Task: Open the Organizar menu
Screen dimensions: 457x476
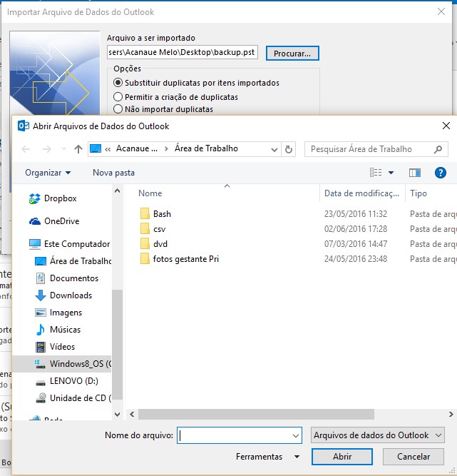Action: click(x=48, y=173)
